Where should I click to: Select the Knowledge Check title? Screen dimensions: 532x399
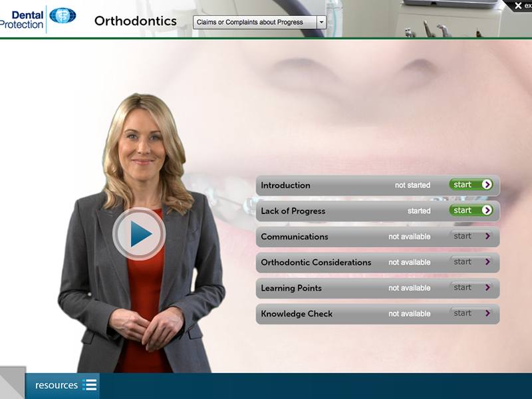point(297,314)
